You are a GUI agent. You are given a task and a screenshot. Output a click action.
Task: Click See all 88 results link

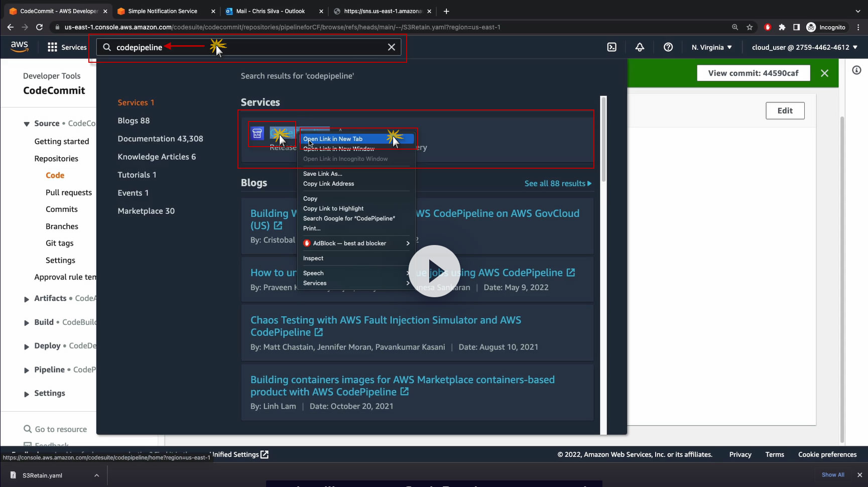(558, 183)
